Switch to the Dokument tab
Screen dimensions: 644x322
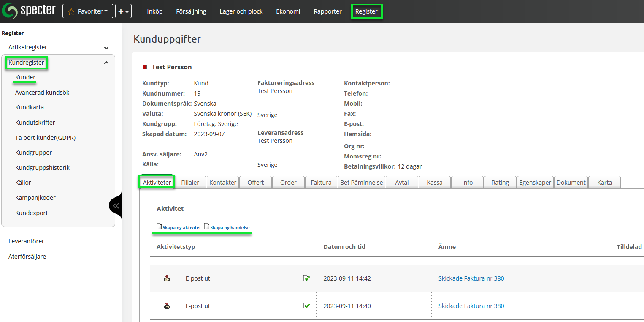pos(571,183)
